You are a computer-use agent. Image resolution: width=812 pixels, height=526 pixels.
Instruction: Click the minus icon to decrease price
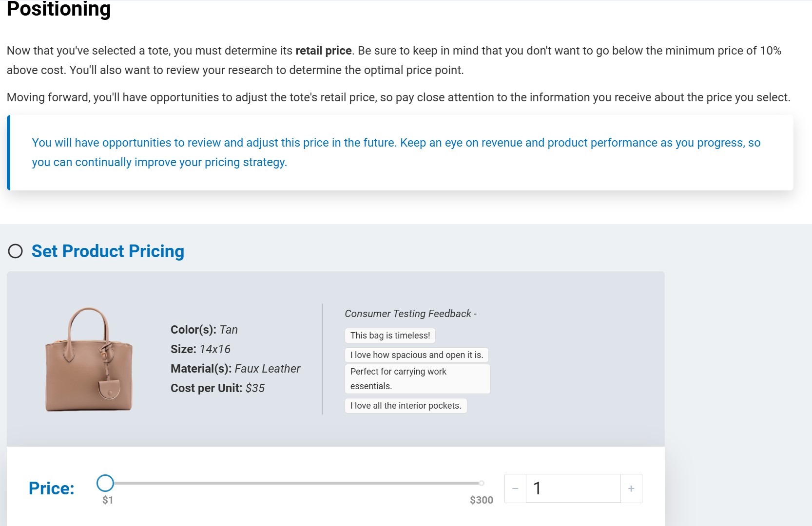click(x=515, y=488)
